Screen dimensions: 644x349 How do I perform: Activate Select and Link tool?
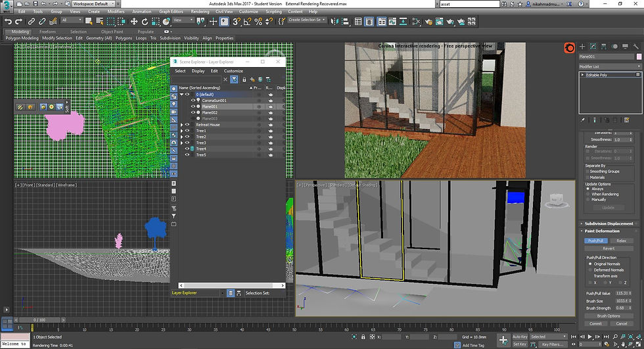32,21
